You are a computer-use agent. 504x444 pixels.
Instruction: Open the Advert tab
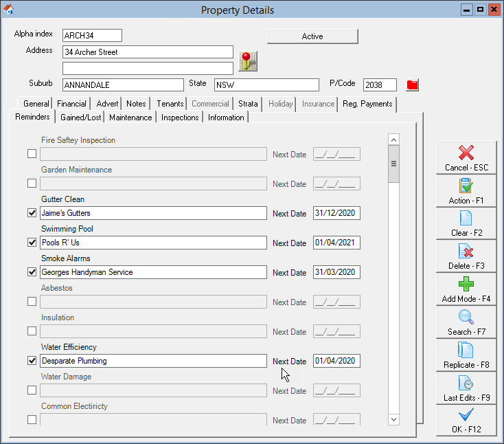coord(107,104)
